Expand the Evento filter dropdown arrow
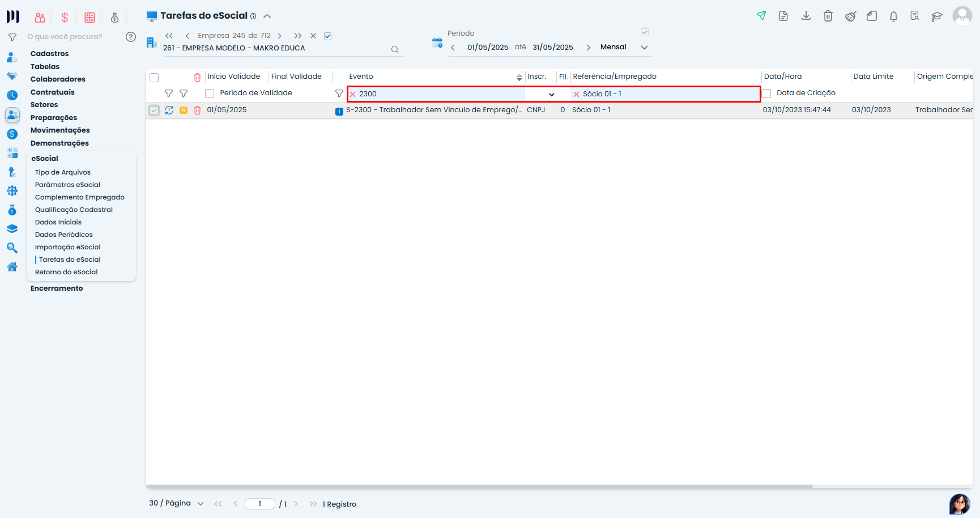The height and width of the screenshot is (518, 980). pos(551,95)
